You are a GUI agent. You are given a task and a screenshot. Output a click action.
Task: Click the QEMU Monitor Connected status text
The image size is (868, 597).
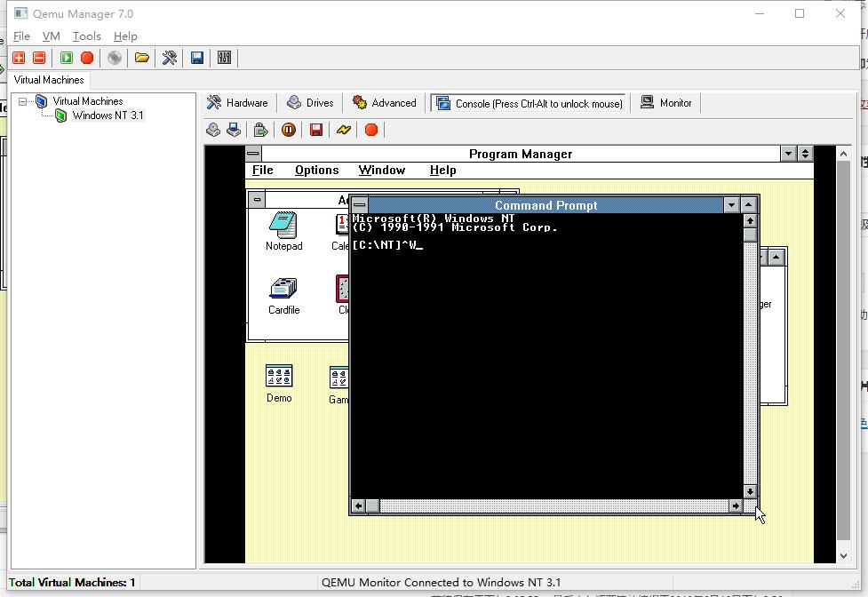point(441,582)
